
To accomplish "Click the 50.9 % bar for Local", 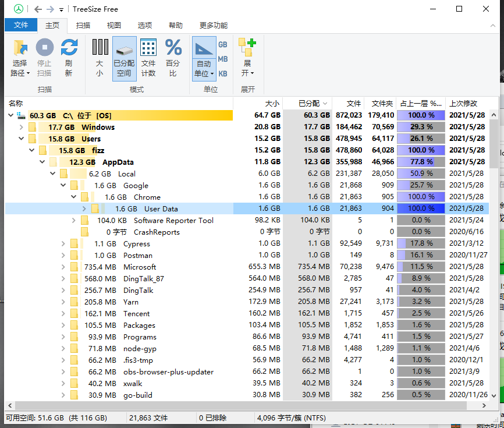I will click(x=421, y=174).
